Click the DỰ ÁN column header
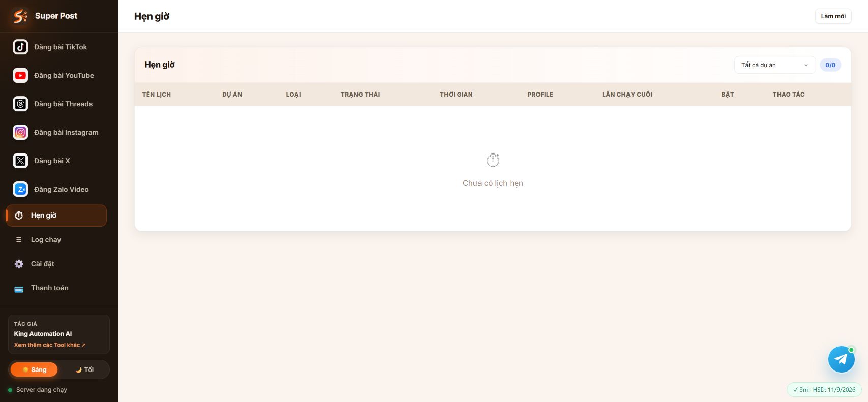The image size is (868, 402). point(232,95)
